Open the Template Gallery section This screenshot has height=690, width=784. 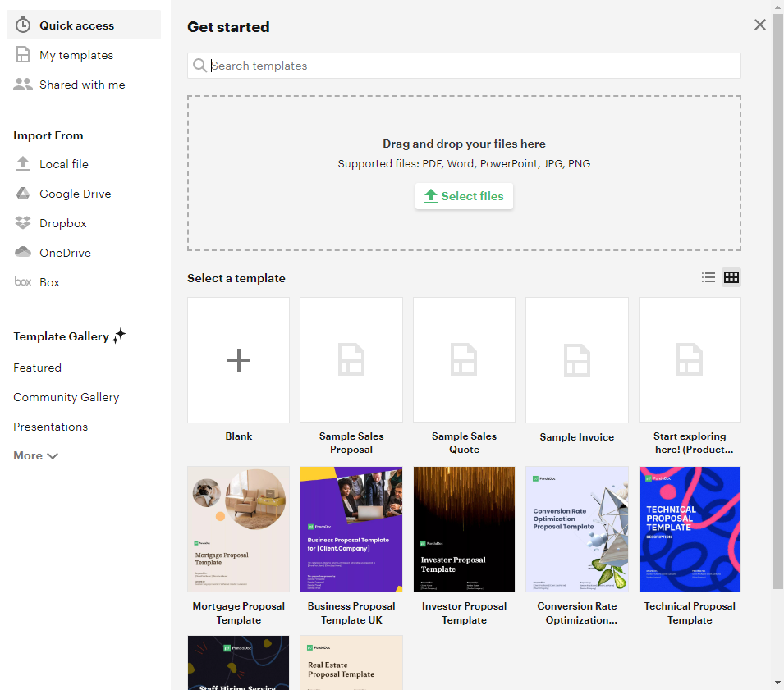pyautogui.click(x=62, y=336)
